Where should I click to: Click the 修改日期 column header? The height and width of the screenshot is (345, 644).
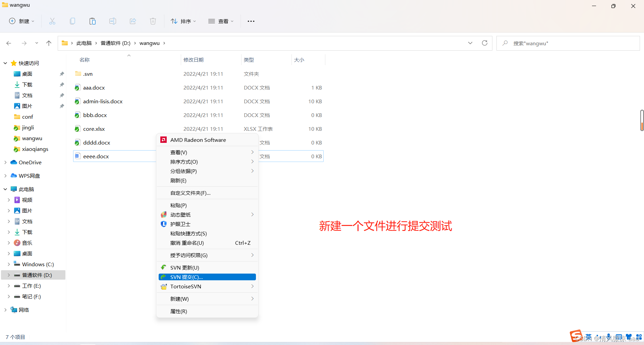coord(194,60)
